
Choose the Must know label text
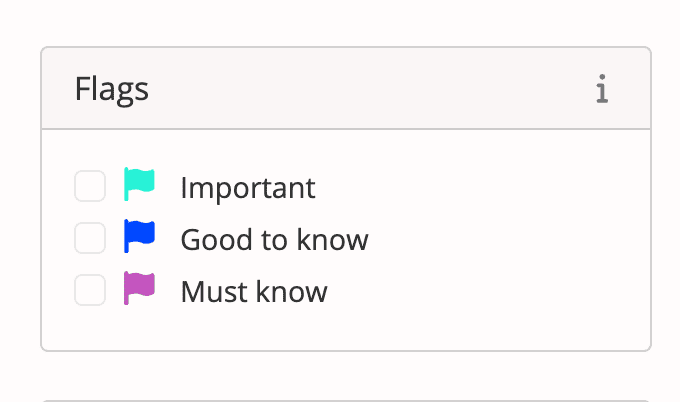coord(254,291)
